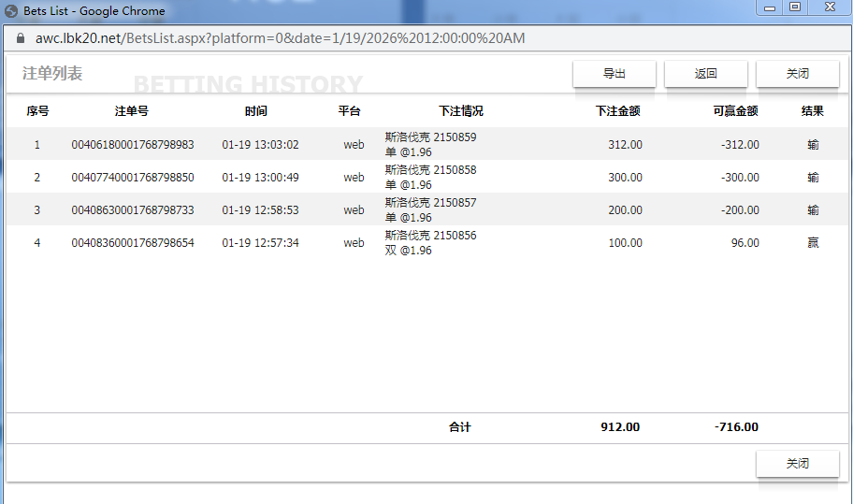Viewport: 853px width, 504px height.
Task: Click the win amount 96.00
Action: 745,242
